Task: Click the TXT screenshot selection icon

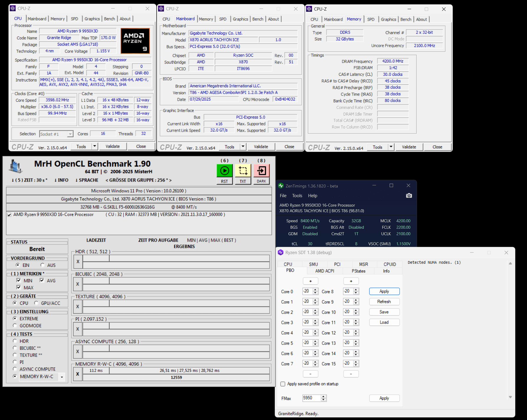Action: pos(243,171)
